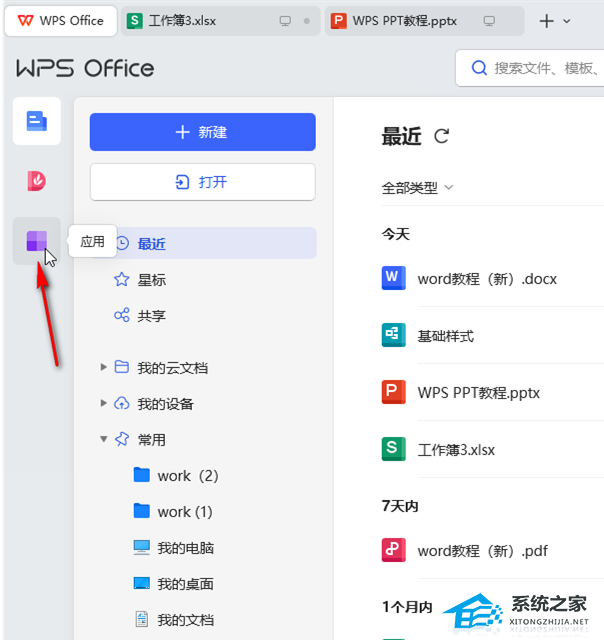Open 我的桌面 under 常用
The image size is (604, 640).
[x=186, y=583]
